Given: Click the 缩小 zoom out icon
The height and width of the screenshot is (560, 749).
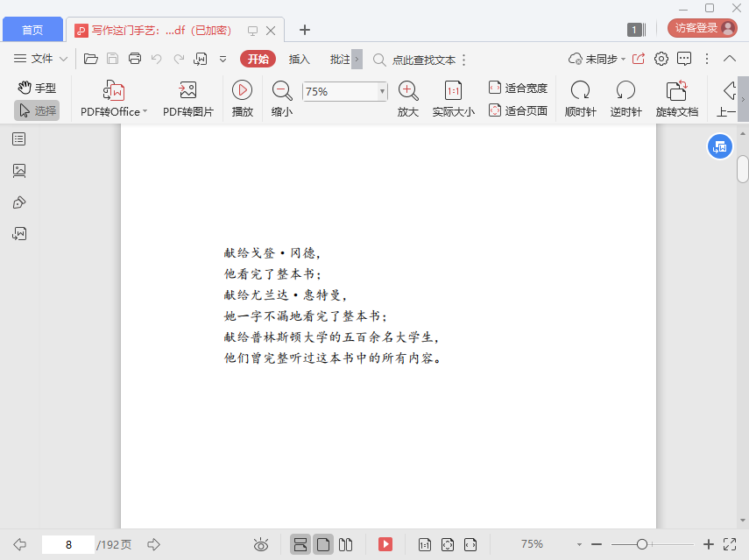Looking at the screenshot, I should tap(282, 91).
